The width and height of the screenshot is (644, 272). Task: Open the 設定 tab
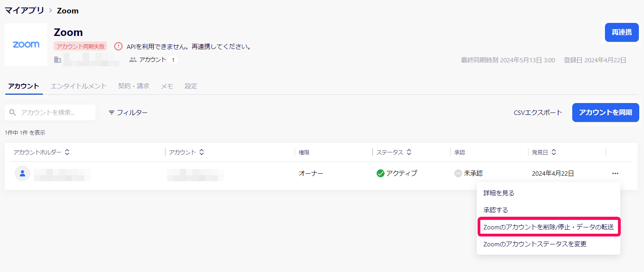191,86
